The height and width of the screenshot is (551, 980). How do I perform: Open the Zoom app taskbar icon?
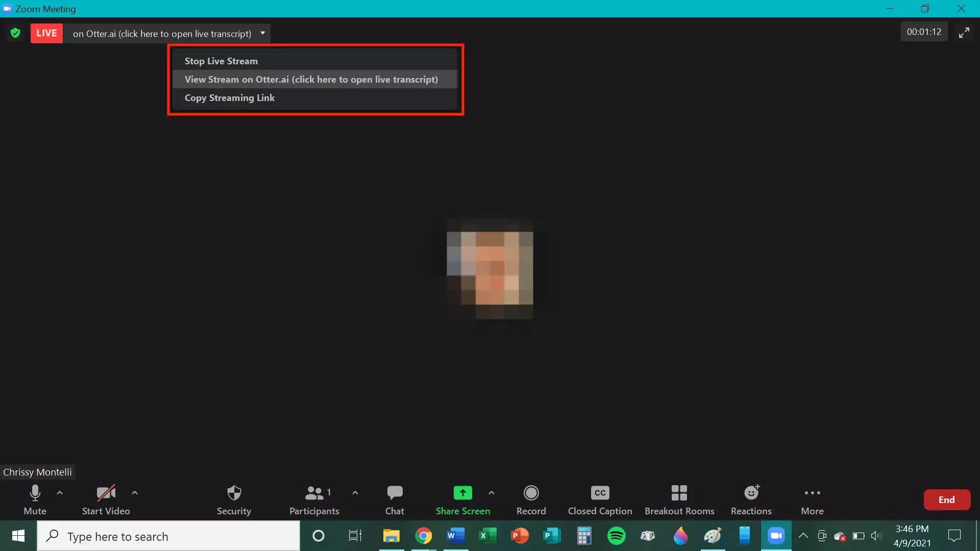point(776,536)
